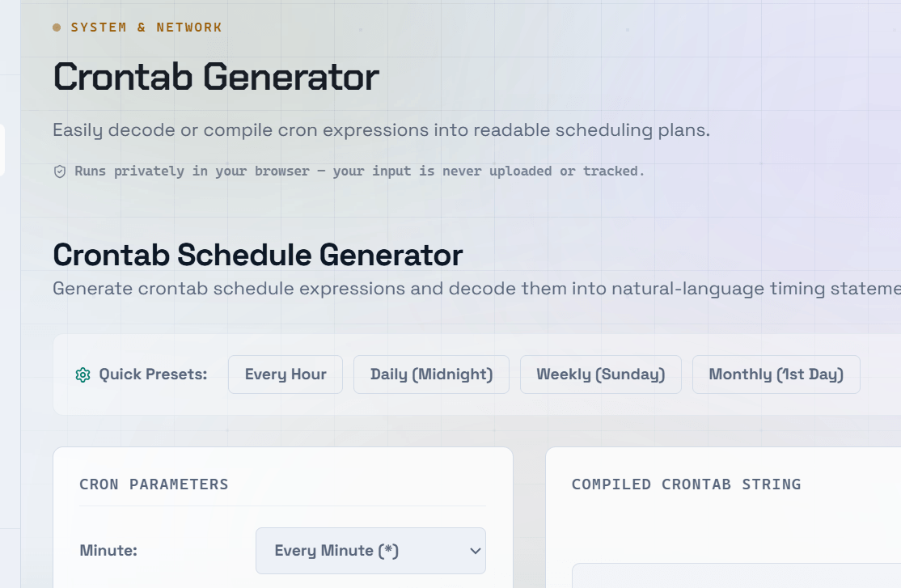Select the Weekly (Sunday) preset
This screenshot has width=901, height=588.
click(601, 374)
